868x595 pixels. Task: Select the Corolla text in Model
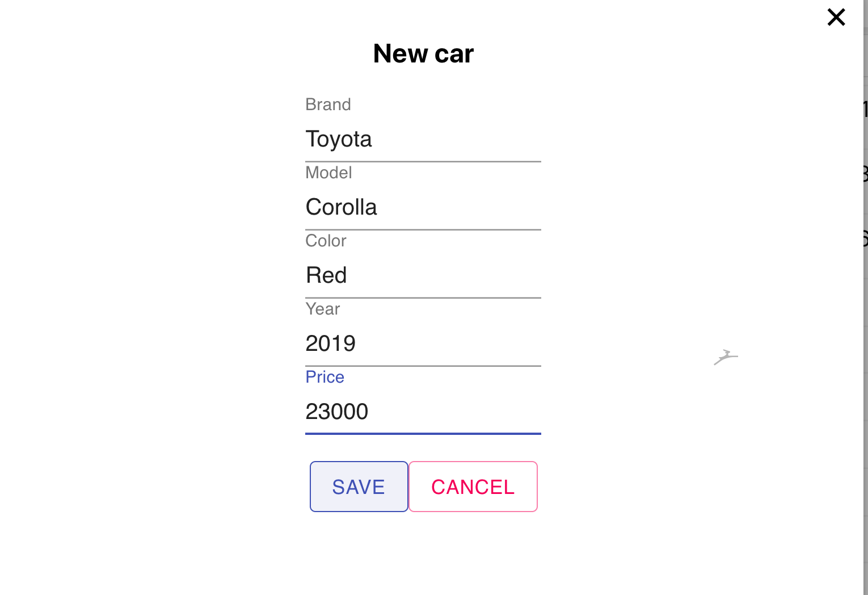tap(341, 207)
